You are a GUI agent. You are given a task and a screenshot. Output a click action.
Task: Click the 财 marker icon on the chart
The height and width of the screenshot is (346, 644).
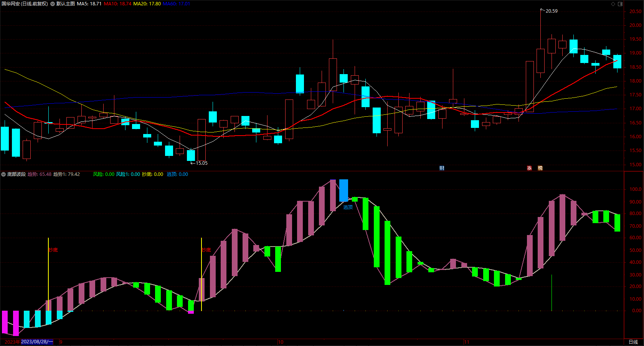(x=442, y=168)
